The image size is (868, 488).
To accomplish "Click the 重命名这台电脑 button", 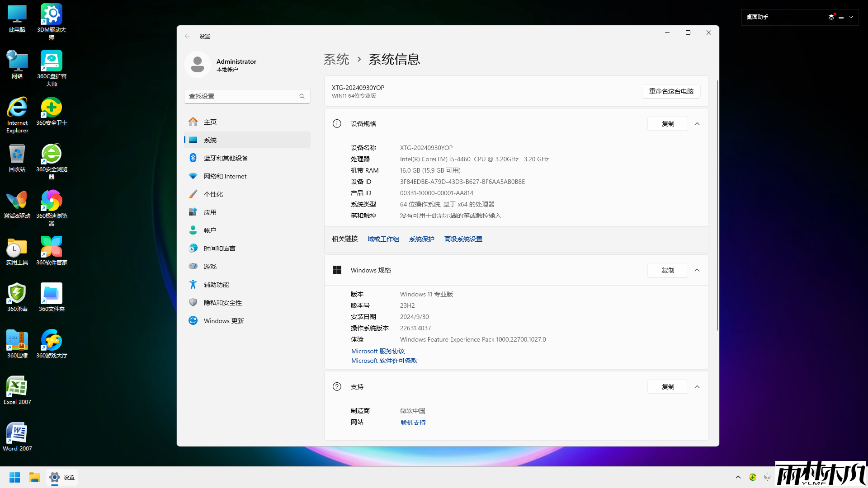I will point(671,91).
